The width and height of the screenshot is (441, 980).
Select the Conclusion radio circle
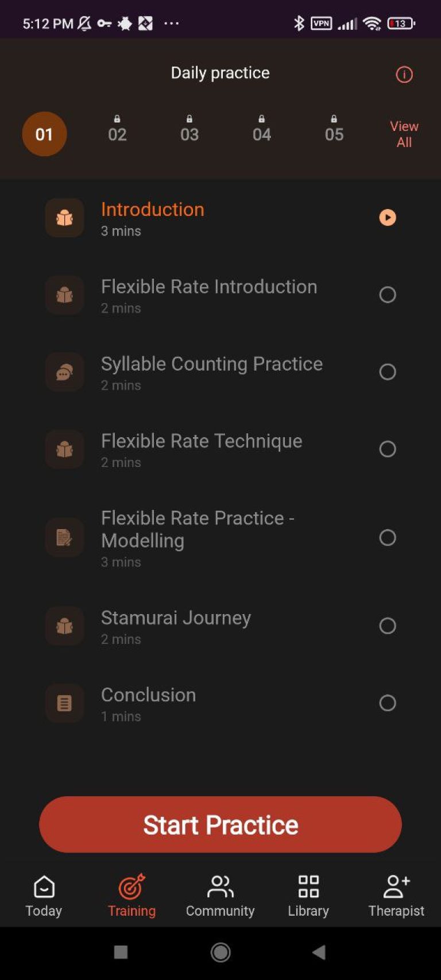(388, 703)
